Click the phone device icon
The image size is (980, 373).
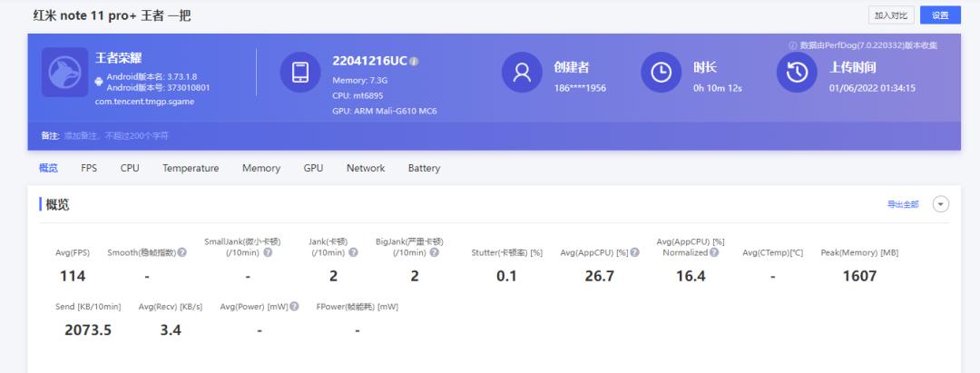pos(299,74)
